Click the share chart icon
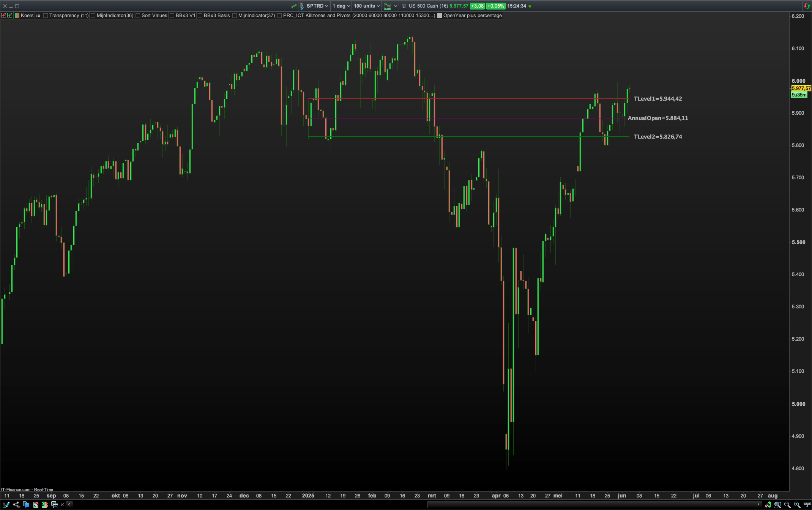812x510 pixels. point(16,505)
